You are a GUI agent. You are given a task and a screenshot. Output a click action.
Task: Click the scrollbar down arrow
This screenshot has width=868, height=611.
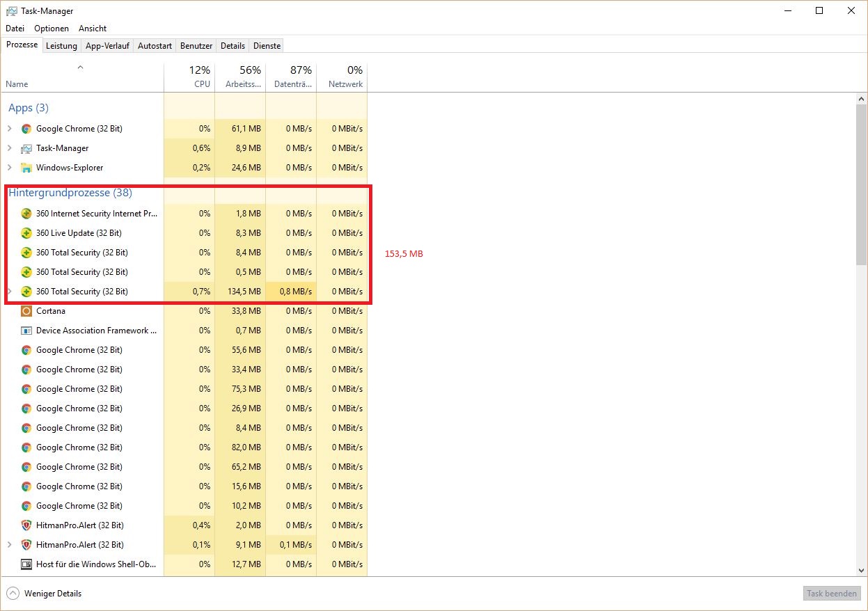pyautogui.click(x=862, y=570)
